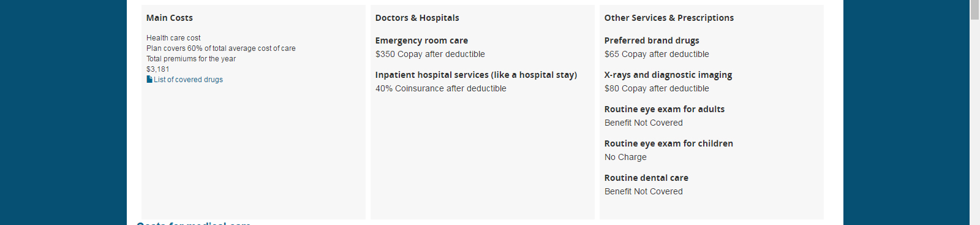The height and width of the screenshot is (225, 980).
Task: Select the X-rays and diagnostic imaging label
Action: (668, 75)
